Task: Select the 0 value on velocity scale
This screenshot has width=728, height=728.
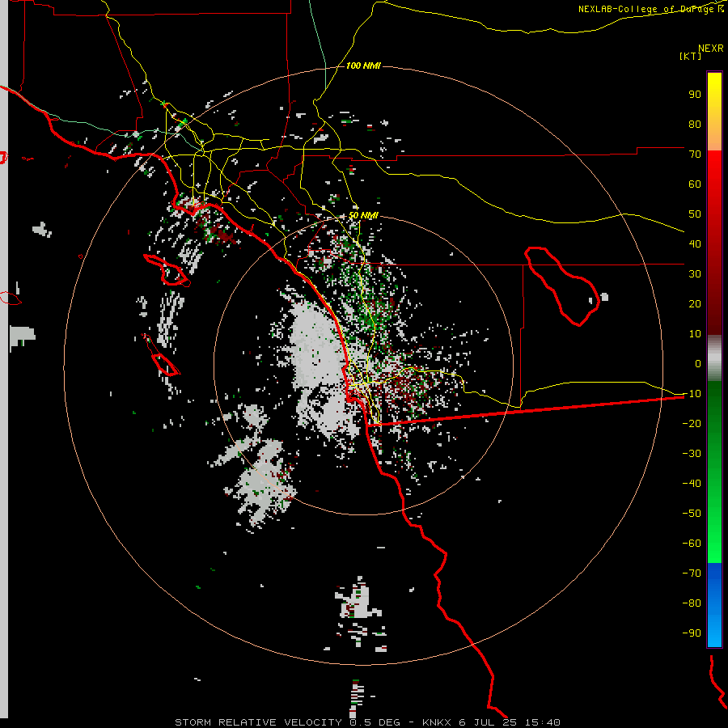Action: pos(698,364)
